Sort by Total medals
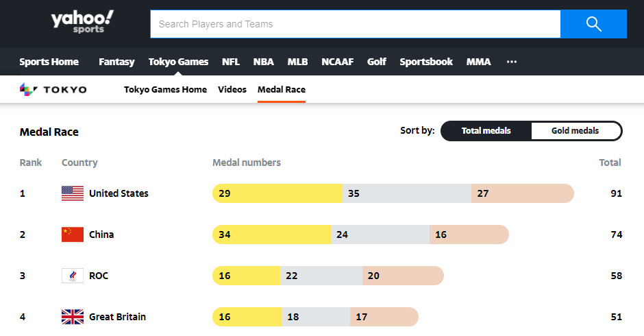The image size is (644, 336). pos(486,131)
